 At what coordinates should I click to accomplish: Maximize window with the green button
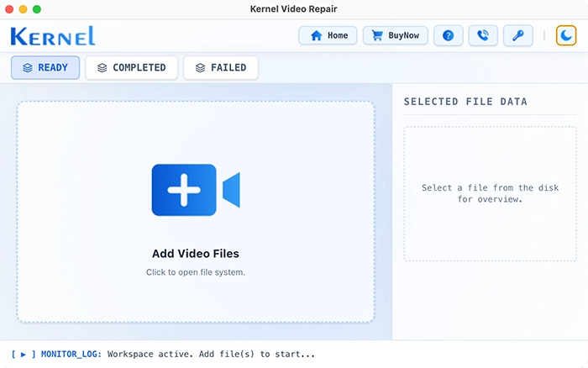point(37,9)
